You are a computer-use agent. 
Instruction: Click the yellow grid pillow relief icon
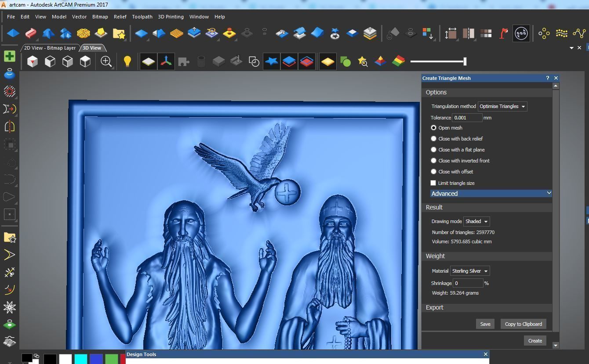83,33
